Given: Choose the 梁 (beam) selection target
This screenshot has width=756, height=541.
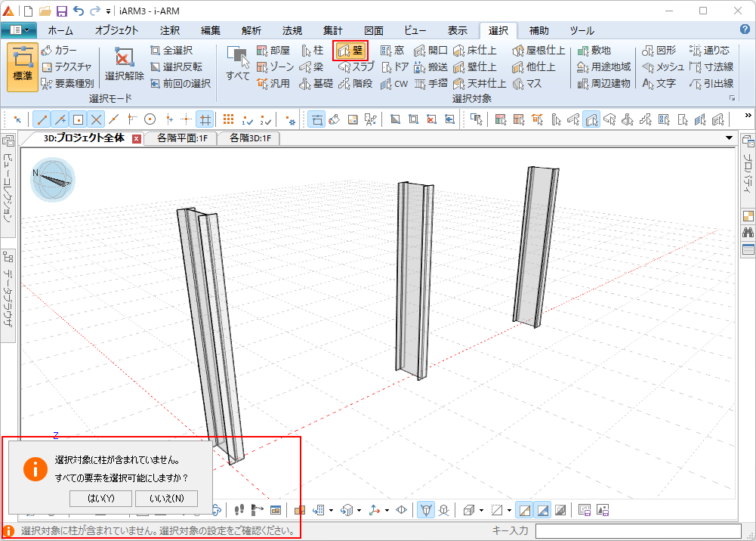Looking at the screenshot, I should coord(313,67).
